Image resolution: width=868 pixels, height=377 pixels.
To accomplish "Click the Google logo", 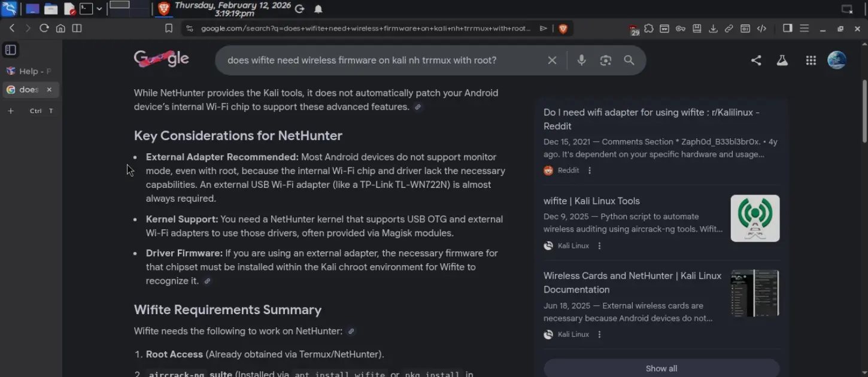I will [162, 59].
